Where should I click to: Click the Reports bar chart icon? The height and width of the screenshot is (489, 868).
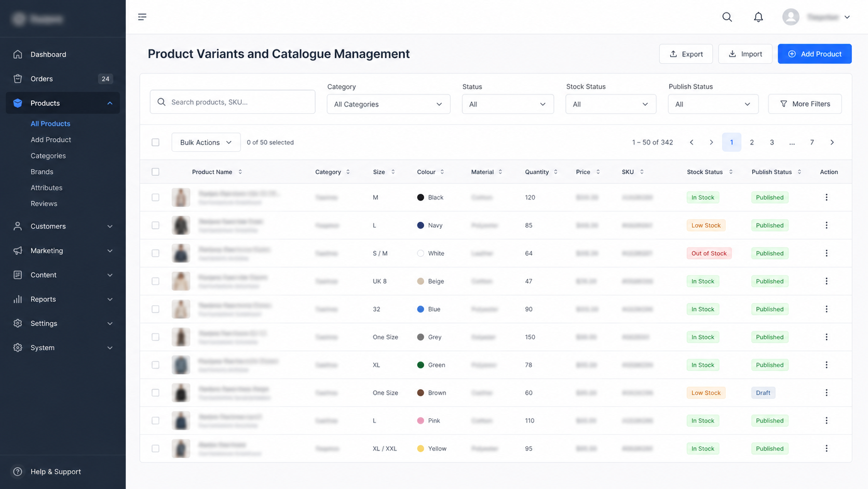[18, 299]
